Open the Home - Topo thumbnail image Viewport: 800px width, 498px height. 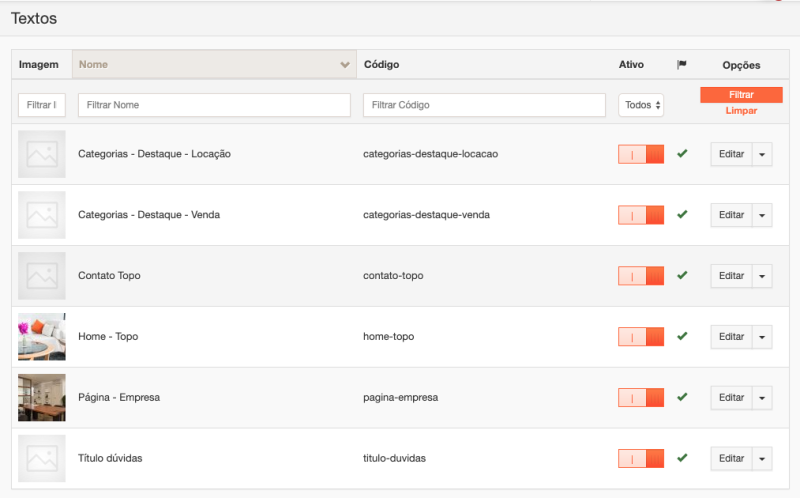pos(42,336)
